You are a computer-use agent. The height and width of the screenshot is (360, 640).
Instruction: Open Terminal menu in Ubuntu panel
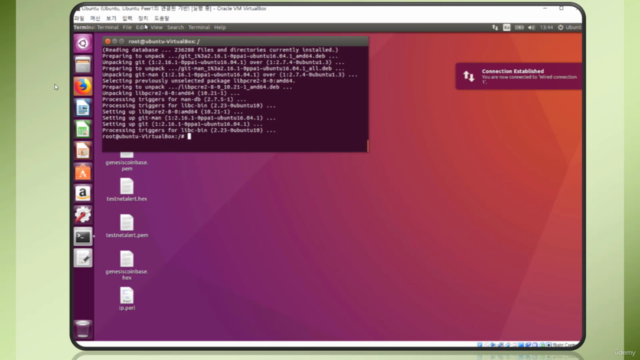click(x=108, y=27)
